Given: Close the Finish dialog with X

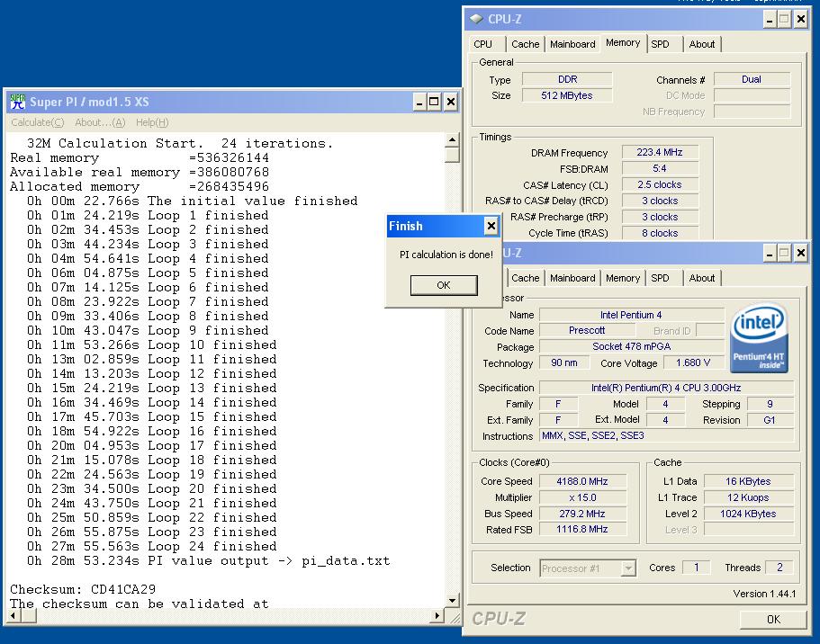Looking at the screenshot, I should click(491, 226).
